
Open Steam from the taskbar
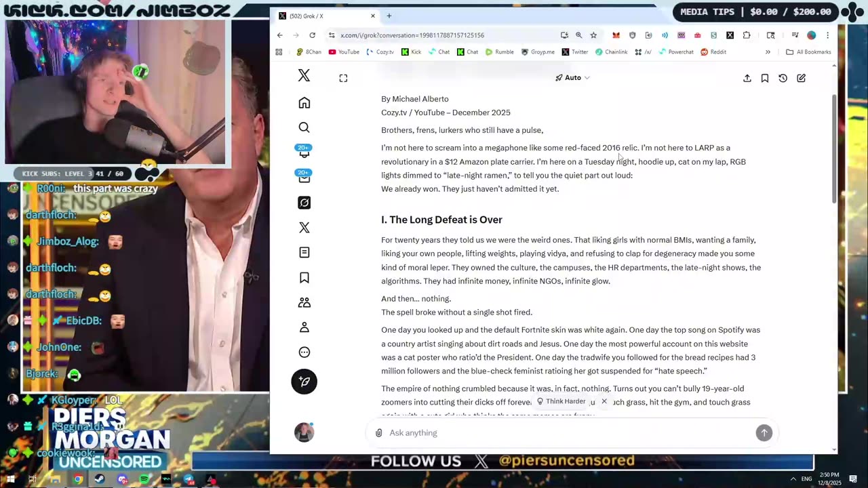point(100,480)
